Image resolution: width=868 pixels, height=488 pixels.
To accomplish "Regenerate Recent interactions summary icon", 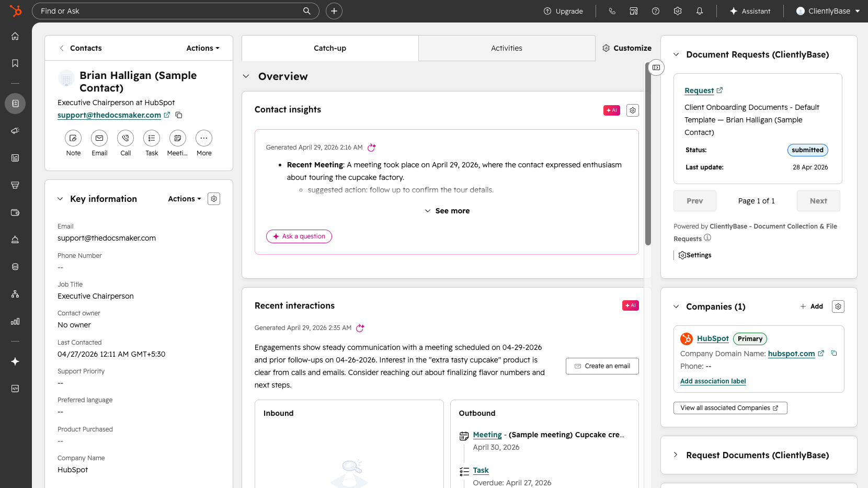I will coord(360,328).
